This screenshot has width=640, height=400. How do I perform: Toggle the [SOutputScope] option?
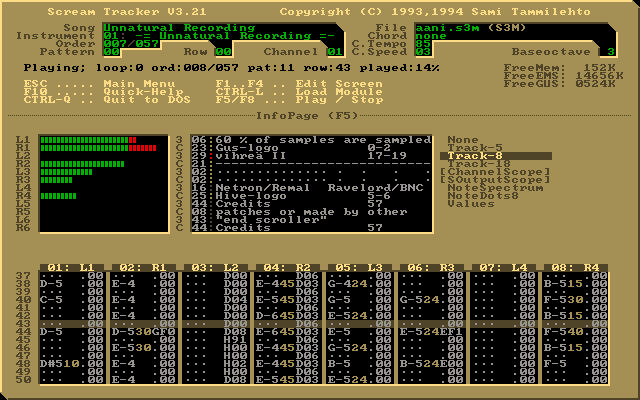pyautogui.click(x=495, y=180)
